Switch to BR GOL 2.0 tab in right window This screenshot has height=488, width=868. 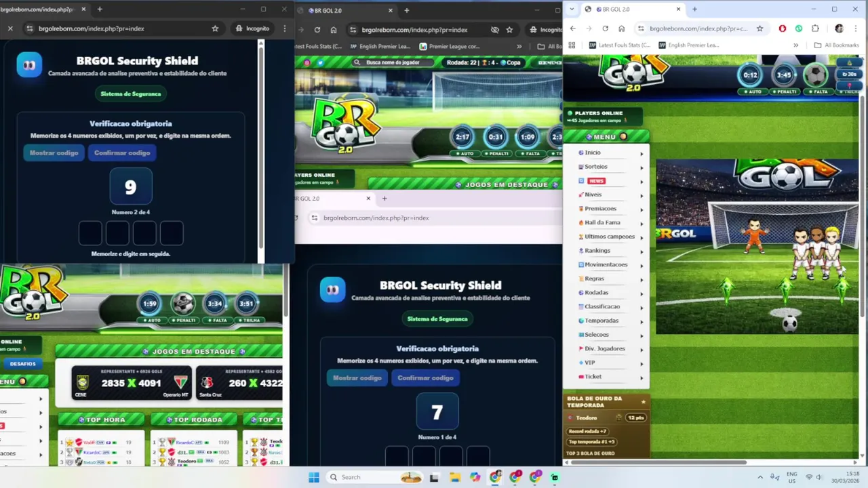tap(633, 9)
